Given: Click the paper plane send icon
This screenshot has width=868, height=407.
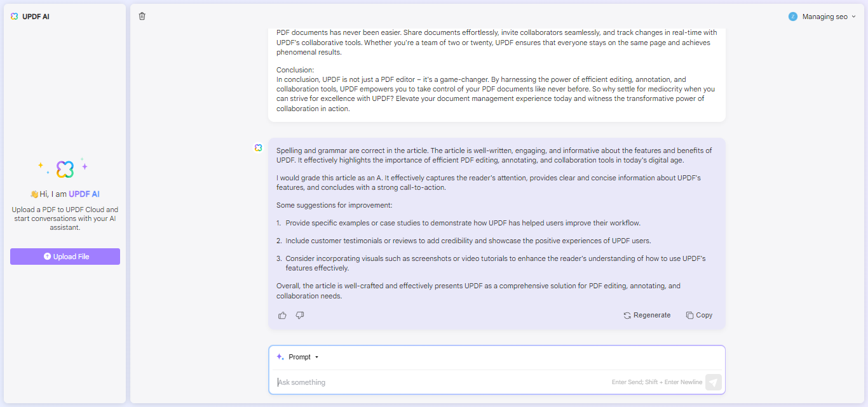Looking at the screenshot, I should click(x=713, y=382).
